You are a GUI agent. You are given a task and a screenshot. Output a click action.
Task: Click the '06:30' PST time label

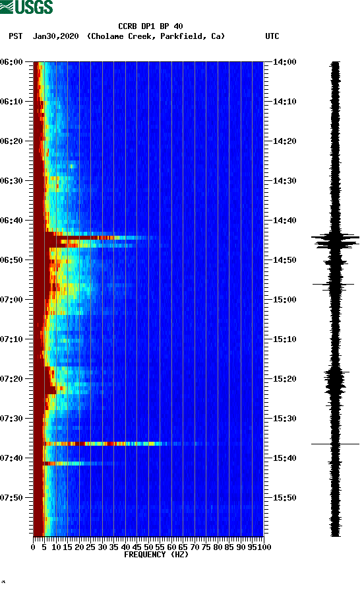pyautogui.click(x=12, y=181)
